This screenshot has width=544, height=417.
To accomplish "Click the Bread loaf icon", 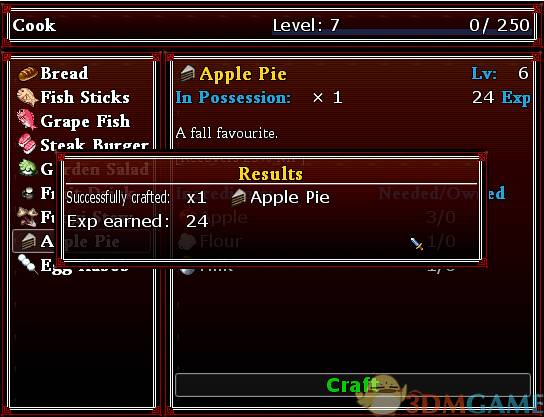I will tap(28, 74).
